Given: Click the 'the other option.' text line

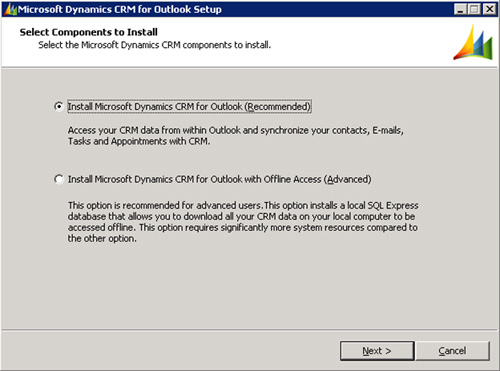Looking at the screenshot, I should (x=102, y=239).
